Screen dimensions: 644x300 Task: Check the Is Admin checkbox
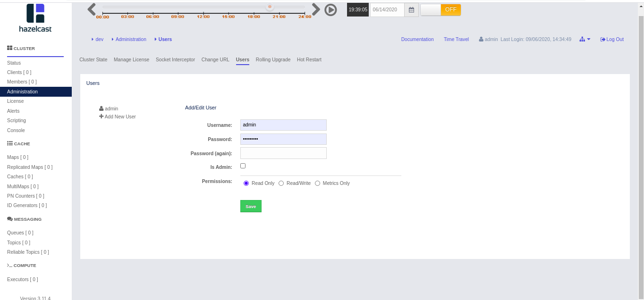[243, 166]
